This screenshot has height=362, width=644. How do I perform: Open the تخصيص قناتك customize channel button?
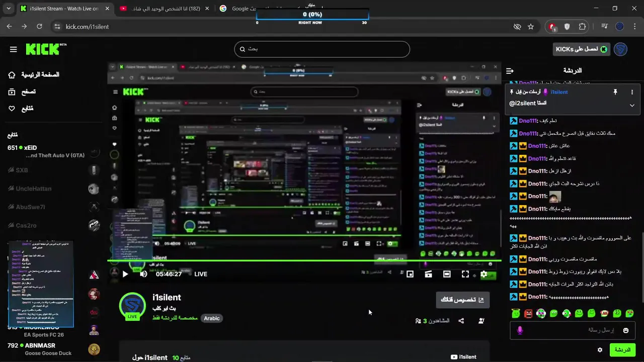[x=463, y=300]
